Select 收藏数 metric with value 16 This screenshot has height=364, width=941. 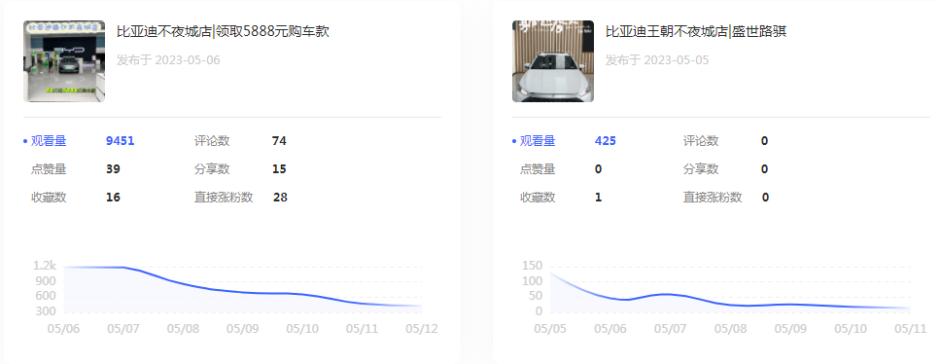click(x=49, y=197)
